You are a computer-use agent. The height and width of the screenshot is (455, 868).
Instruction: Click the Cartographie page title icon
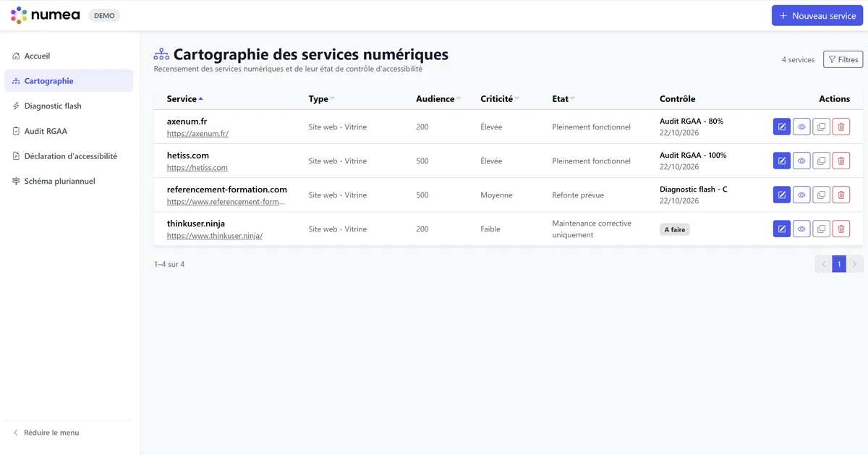click(161, 54)
